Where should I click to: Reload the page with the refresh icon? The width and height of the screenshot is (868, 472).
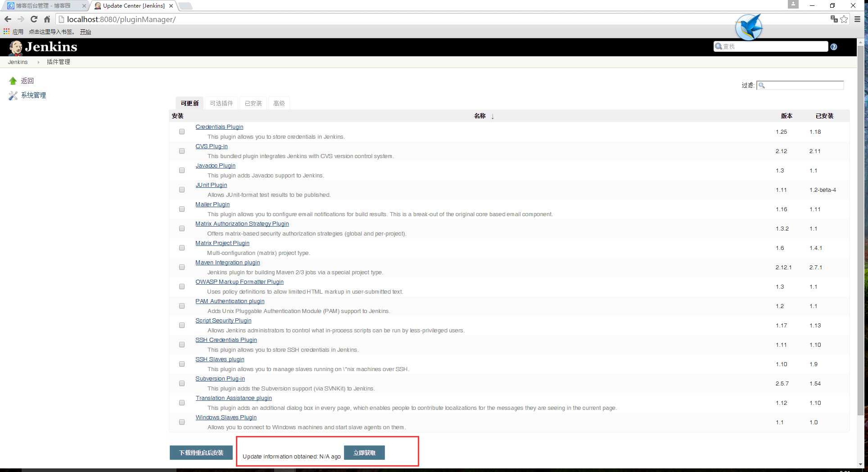[x=34, y=19]
